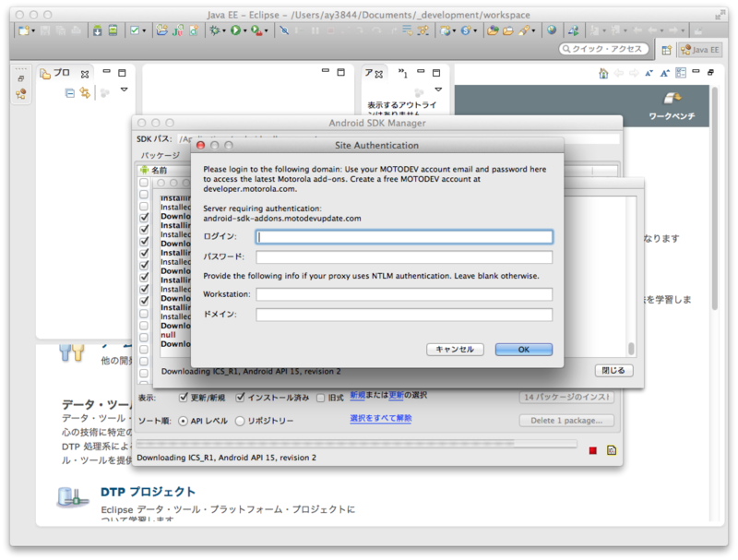The width and height of the screenshot is (738, 560).
Task: Enable the 旧式 checkbox
Action: coord(320,399)
